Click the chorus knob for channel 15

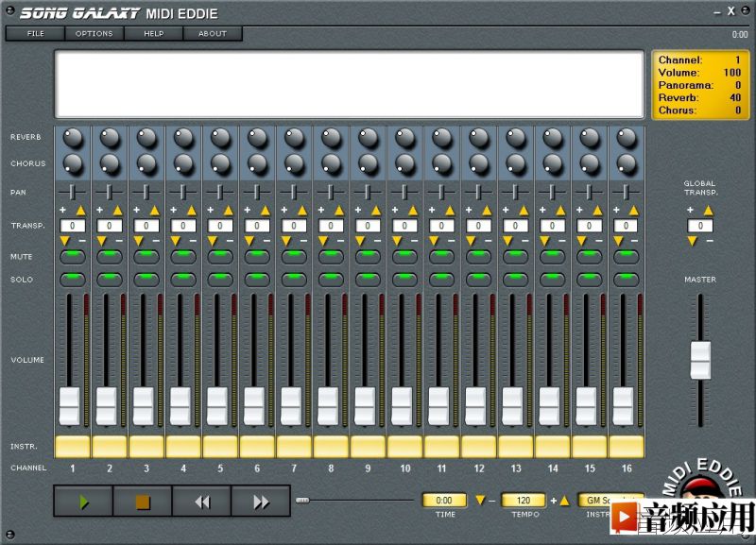coord(590,163)
